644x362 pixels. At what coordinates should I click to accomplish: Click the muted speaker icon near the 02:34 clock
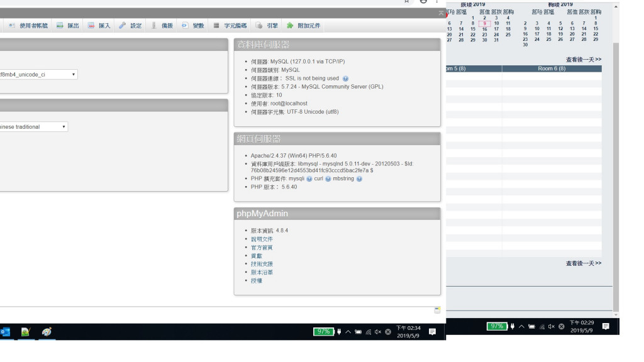378,332
